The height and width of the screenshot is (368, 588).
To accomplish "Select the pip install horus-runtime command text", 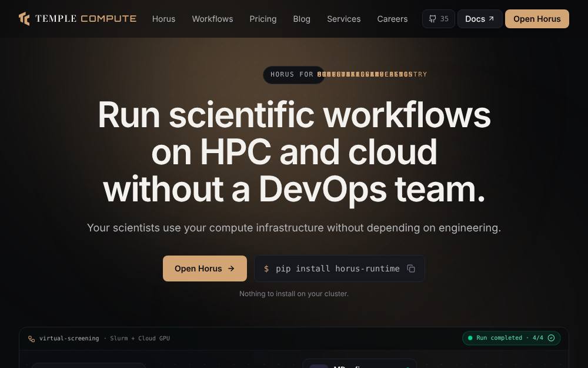I will tap(338, 268).
